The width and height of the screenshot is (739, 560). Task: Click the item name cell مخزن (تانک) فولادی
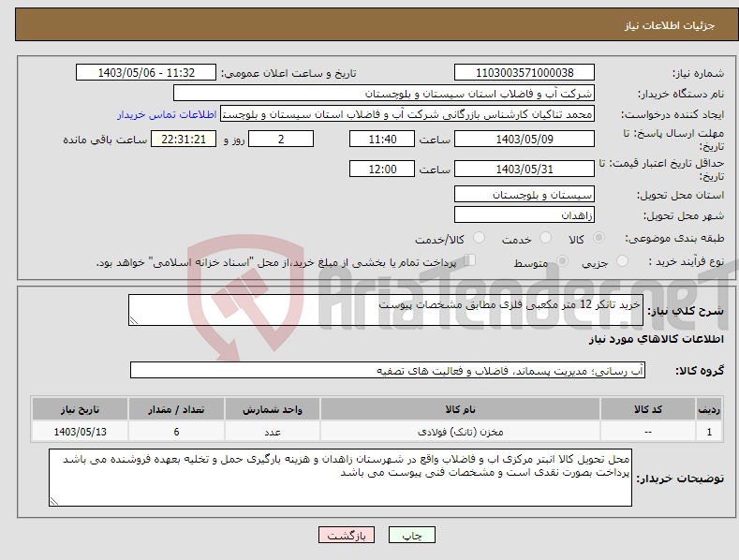pos(460,432)
